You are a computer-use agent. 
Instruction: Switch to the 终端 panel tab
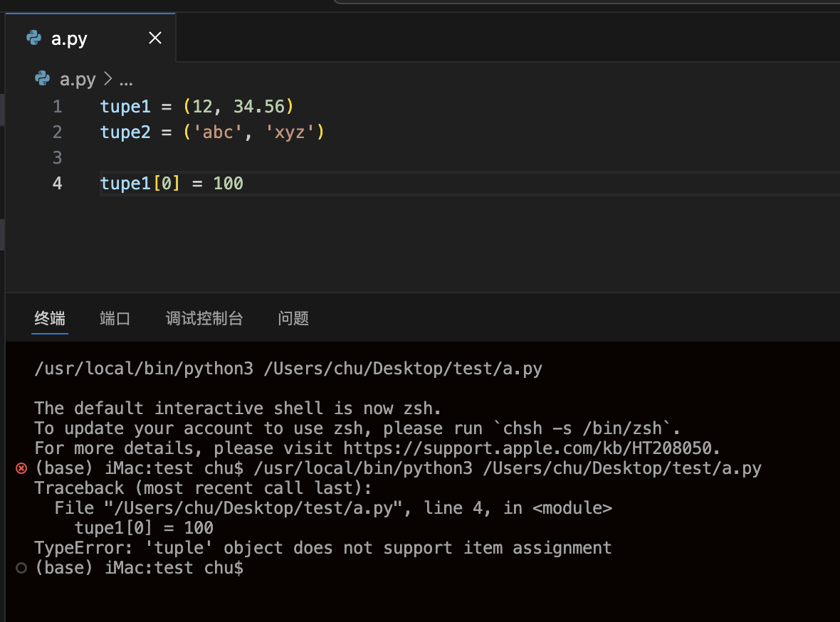(x=50, y=318)
